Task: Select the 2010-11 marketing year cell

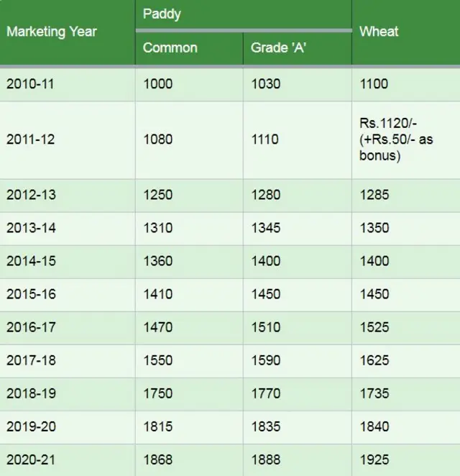Action: (30, 84)
